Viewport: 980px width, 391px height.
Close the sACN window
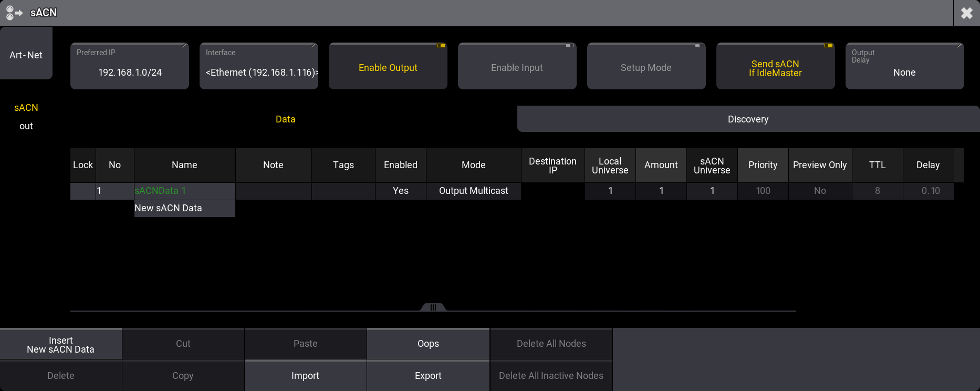click(966, 13)
